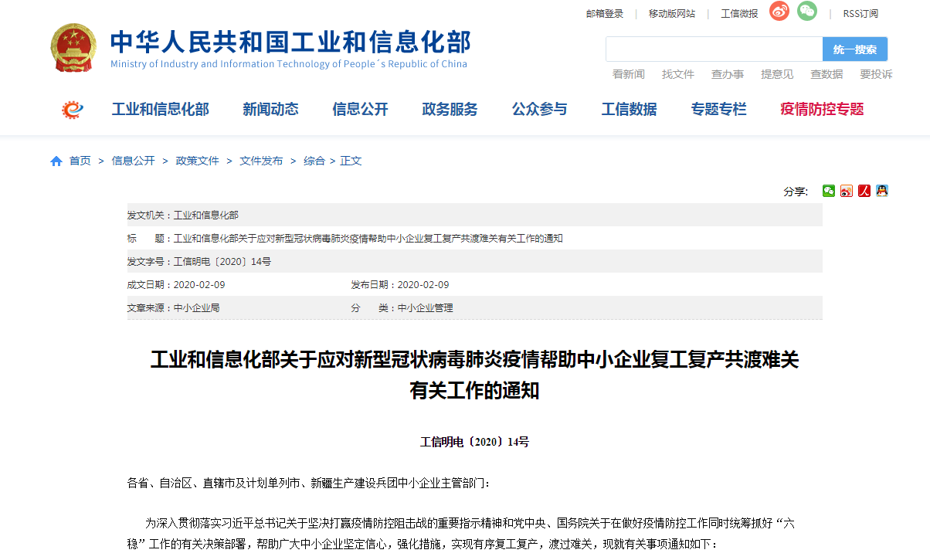Share article via green WeChat share icon
930x560 pixels.
829,191
